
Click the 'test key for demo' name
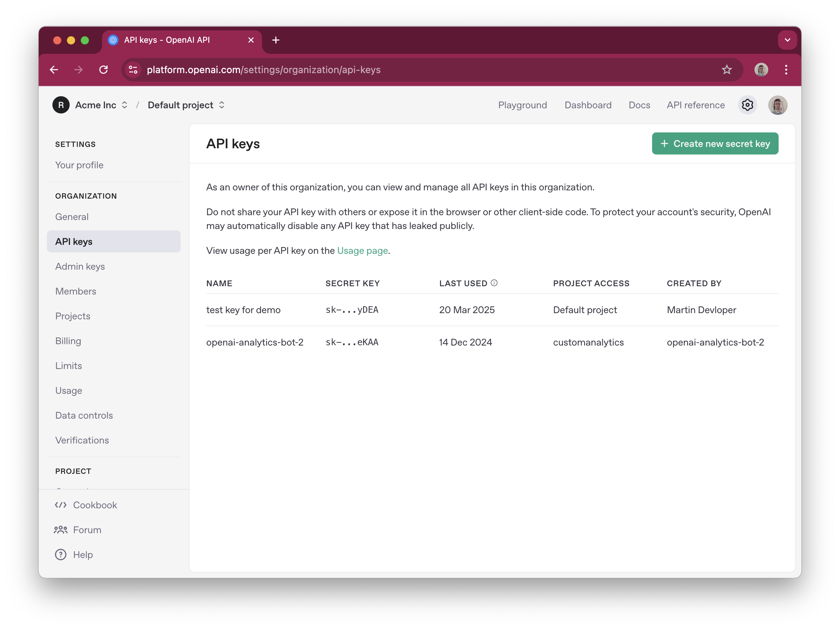(x=243, y=310)
